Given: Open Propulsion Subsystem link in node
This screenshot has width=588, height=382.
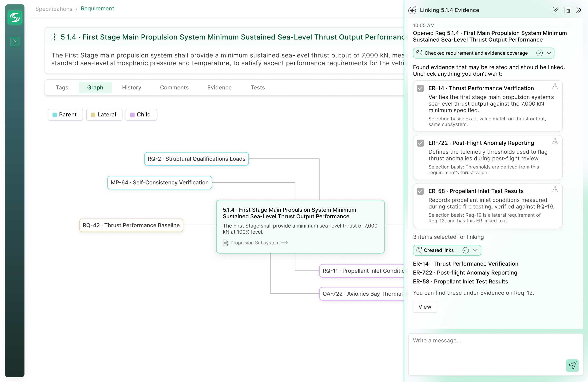Looking at the screenshot, I should coord(255,243).
